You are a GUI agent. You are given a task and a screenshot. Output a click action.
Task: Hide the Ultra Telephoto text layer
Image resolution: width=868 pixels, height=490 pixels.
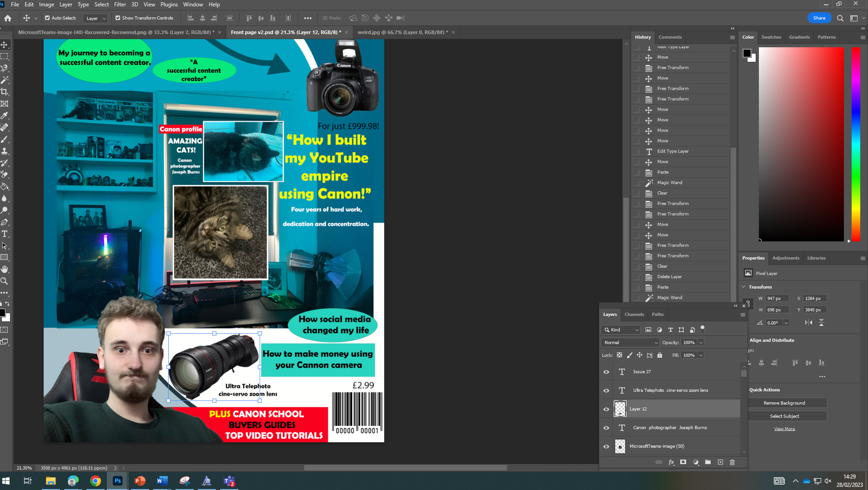pos(606,390)
